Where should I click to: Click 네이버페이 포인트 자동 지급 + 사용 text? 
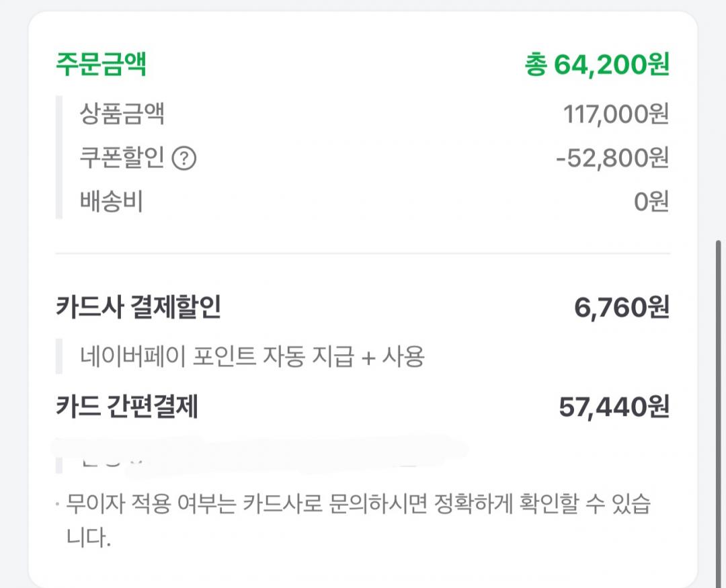coord(252,357)
